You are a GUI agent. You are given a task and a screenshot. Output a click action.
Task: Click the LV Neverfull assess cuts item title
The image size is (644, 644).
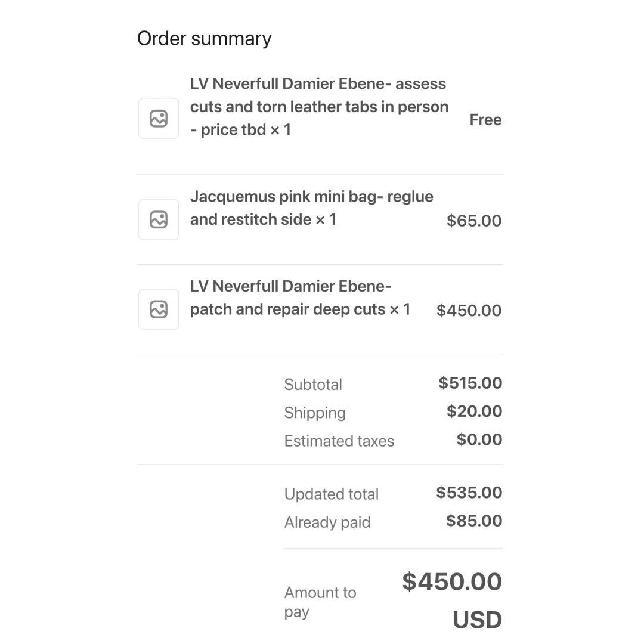[319, 107]
